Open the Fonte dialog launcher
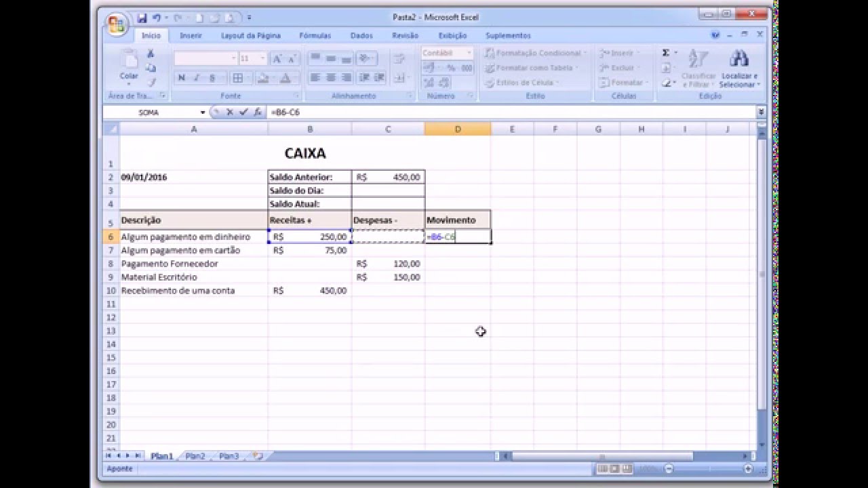868x488 pixels. point(296,96)
